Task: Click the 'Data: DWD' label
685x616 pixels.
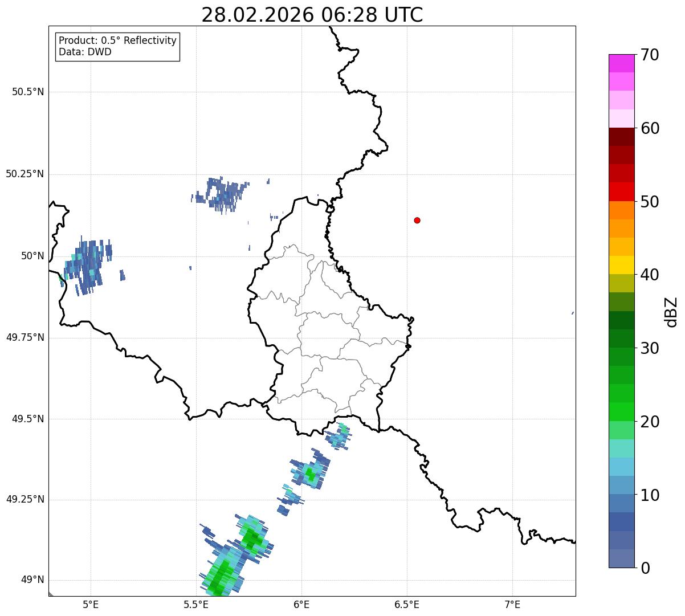Action: tap(85, 52)
